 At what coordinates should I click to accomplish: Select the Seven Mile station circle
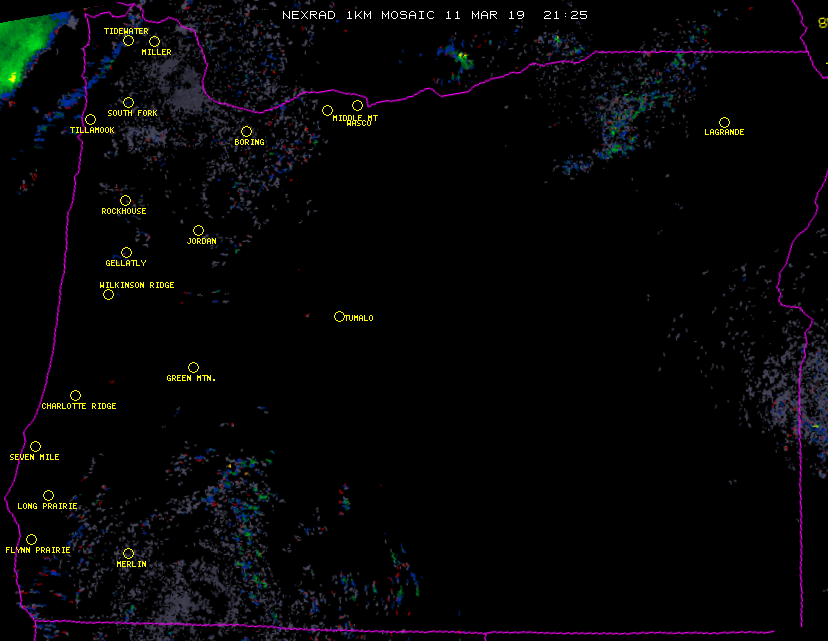click(35, 447)
